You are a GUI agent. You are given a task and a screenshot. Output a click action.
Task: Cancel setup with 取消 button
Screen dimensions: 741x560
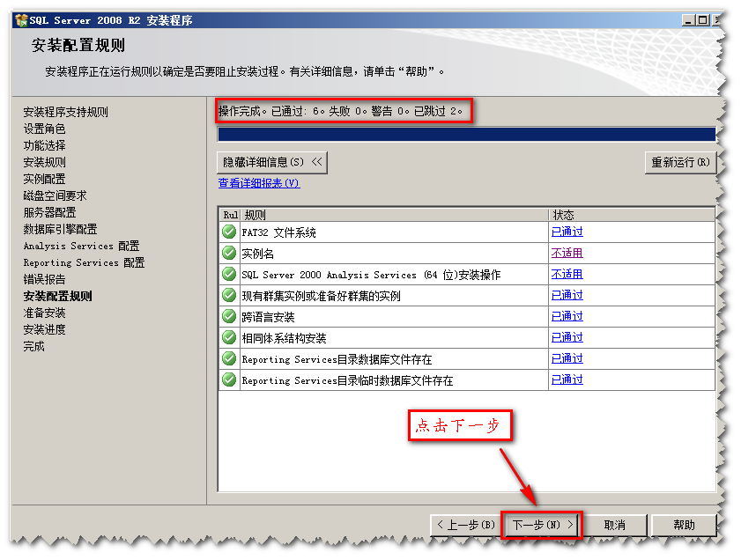point(614,525)
